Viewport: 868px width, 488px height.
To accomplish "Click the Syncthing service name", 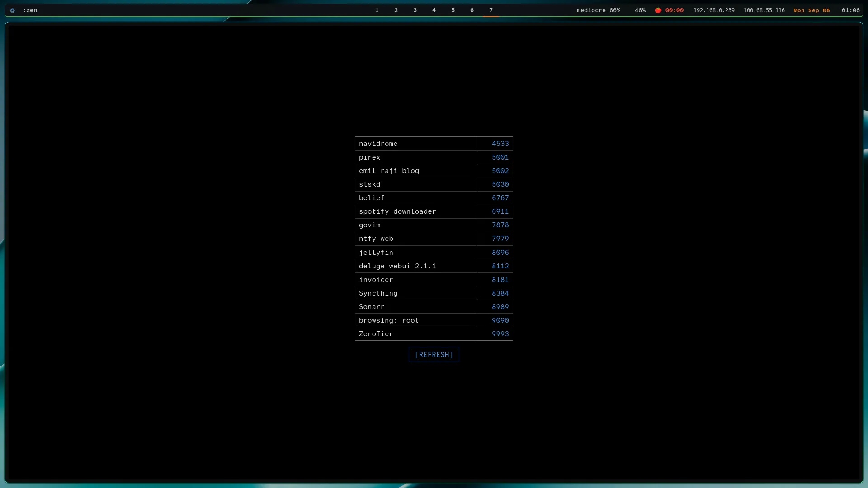I will [x=378, y=293].
